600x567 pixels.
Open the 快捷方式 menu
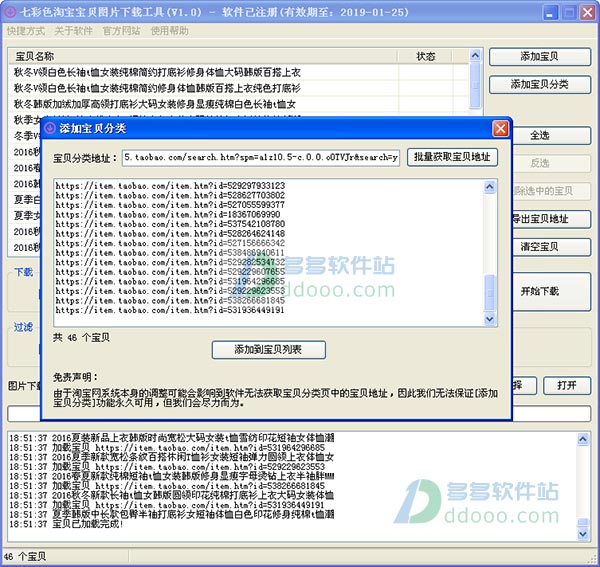point(26,31)
